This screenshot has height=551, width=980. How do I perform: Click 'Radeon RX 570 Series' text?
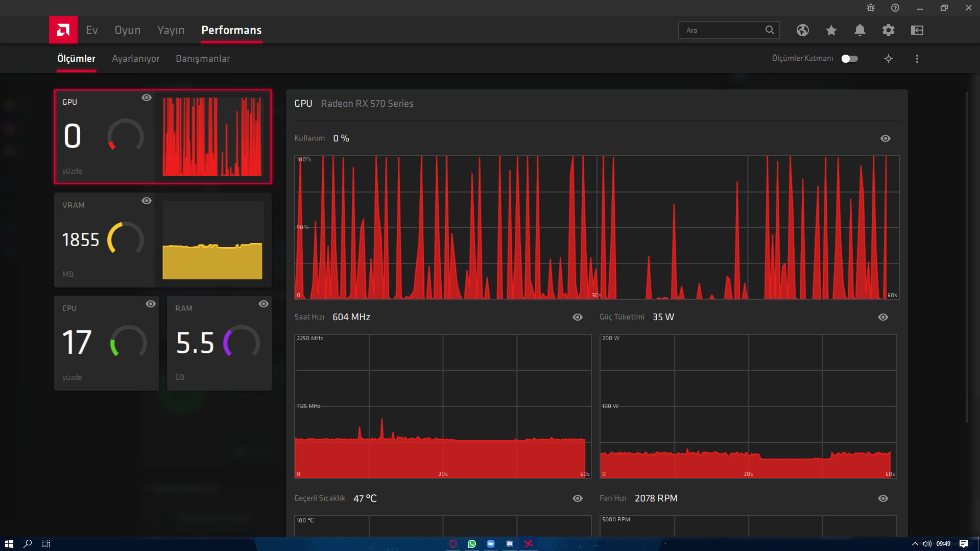point(367,104)
